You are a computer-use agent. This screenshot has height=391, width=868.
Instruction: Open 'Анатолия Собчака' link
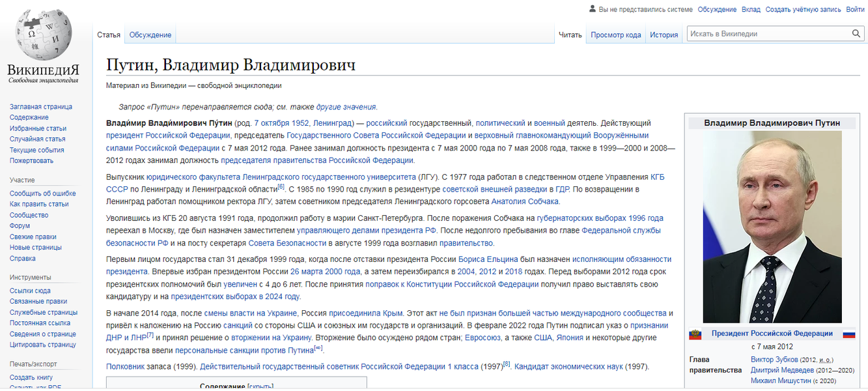tap(525, 202)
